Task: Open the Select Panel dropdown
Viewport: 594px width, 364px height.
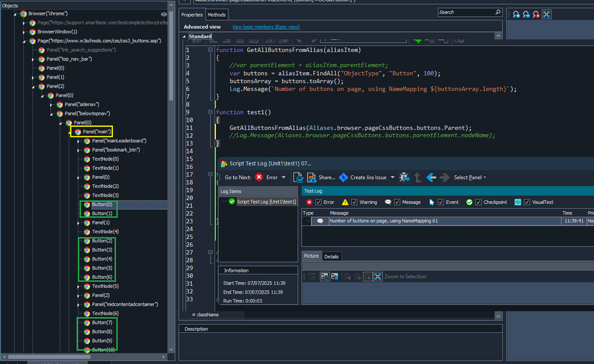Action: pyautogui.click(x=470, y=177)
